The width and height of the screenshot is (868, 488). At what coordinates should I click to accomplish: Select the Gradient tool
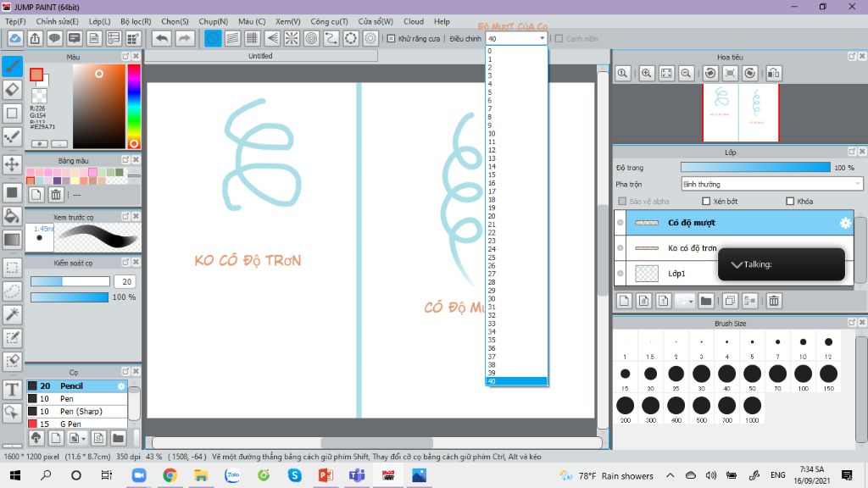pyautogui.click(x=12, y=240)
